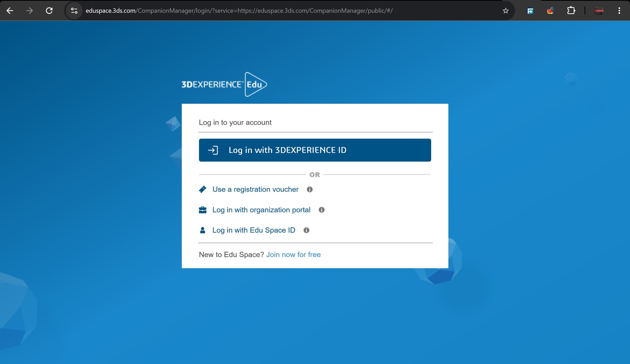
Task: Reload the current page
Action: click(x=49, y=10)
